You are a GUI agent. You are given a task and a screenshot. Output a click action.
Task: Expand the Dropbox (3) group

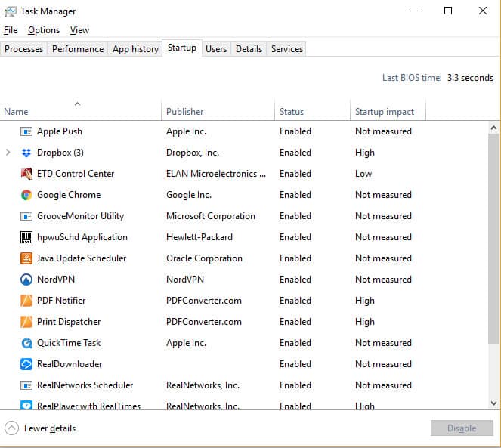click(8, 153)
